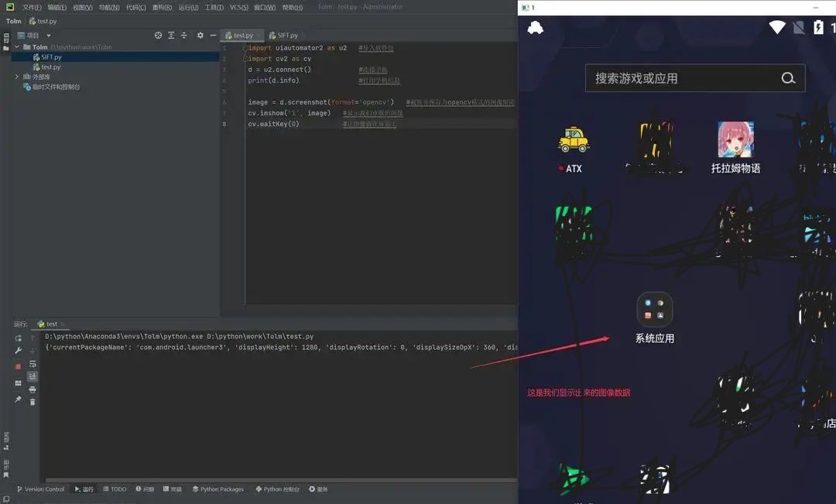Image resolution: width=836 pixels, height=504 pixels.
Task: Click test.py in the navigation breadcrumb
Action: point(43,22)
